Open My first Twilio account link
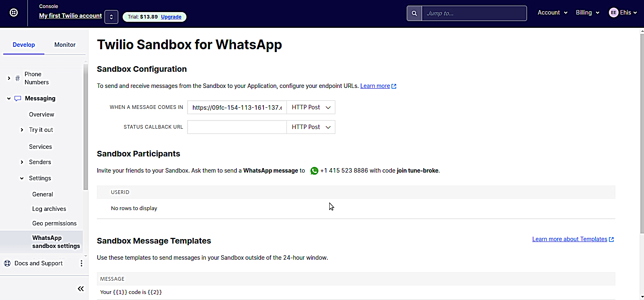 (x=70, y=16)
